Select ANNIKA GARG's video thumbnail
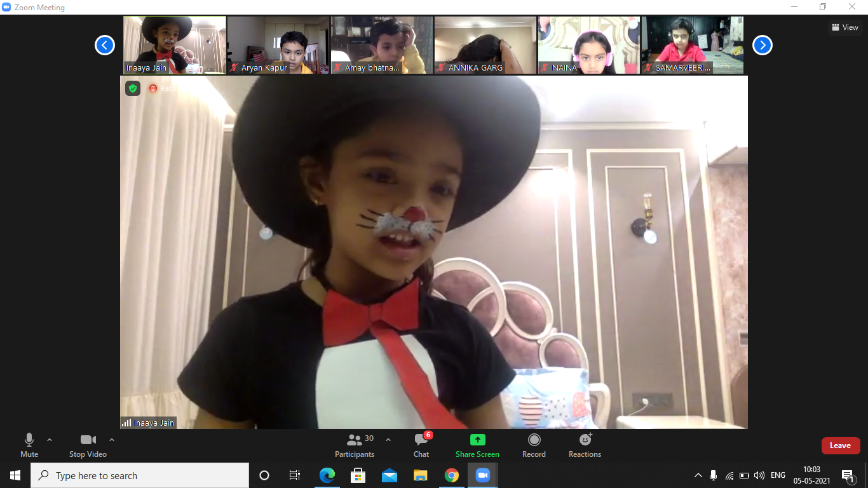The image size is (868, 488). coord(485,45)
